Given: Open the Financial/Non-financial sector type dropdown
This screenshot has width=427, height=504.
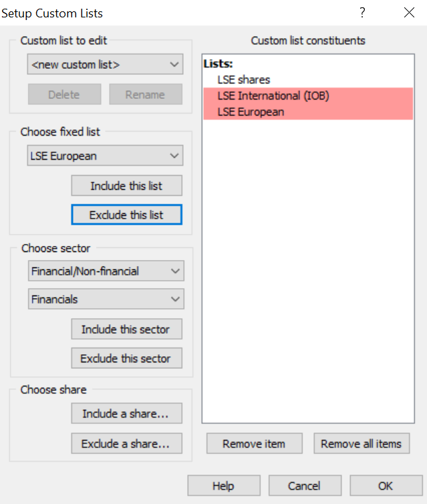Looking at the screenshot, I should pos(106,271).
